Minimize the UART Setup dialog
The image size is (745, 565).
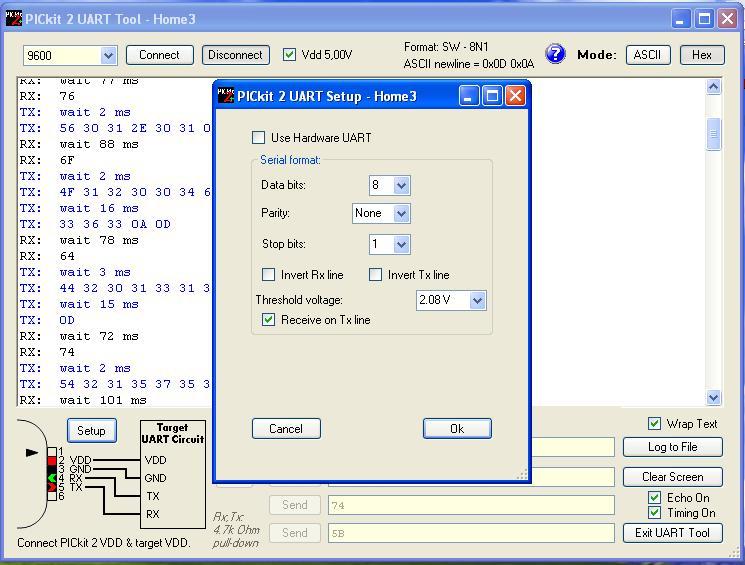pos(469,96)
